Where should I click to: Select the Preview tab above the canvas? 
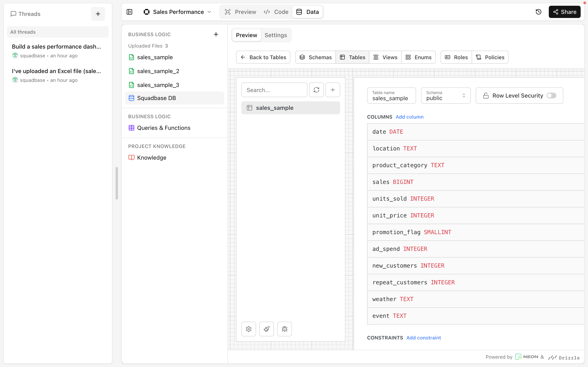click(246, 35)
